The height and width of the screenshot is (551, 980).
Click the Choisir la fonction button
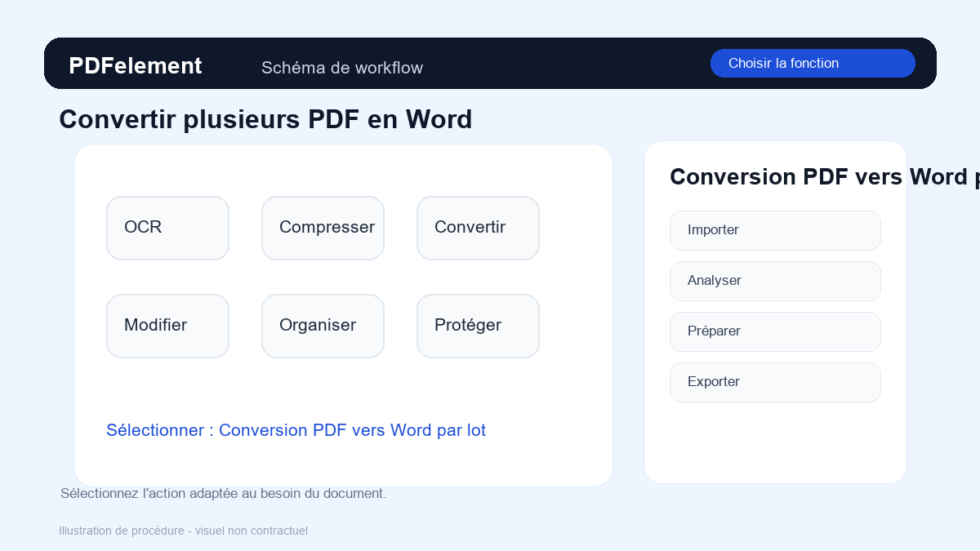tap(813, 64)
